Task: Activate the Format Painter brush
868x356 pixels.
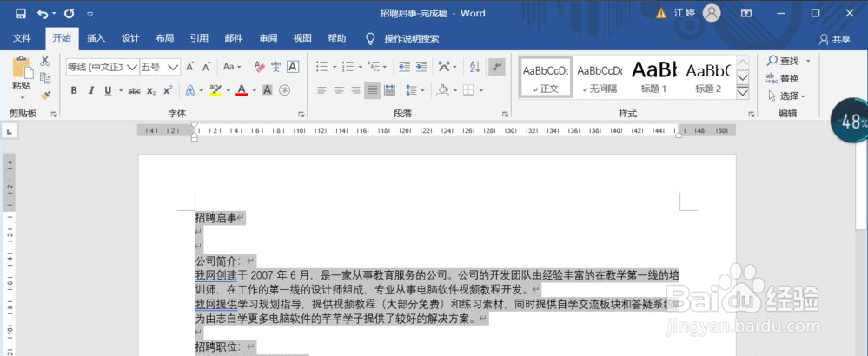Action: (x=45, y=96)
